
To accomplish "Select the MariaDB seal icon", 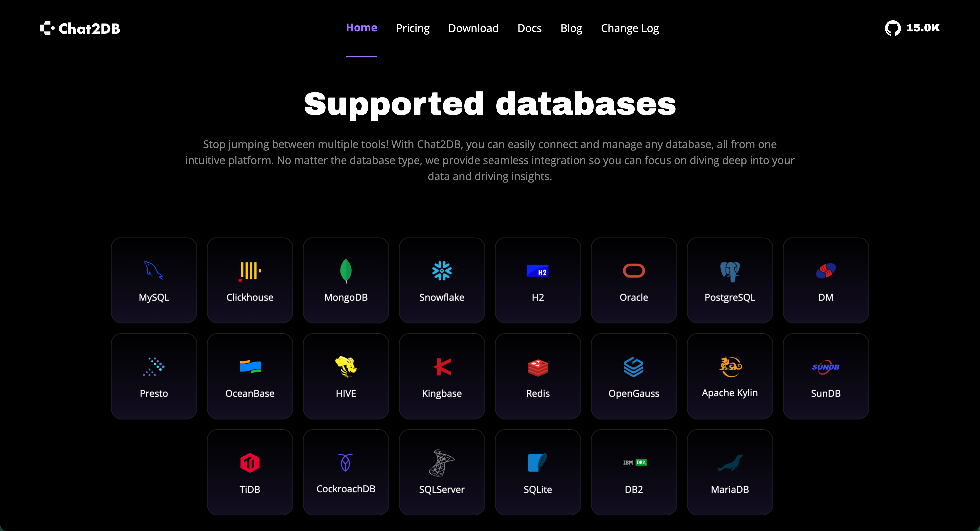I will coord(730,463).
